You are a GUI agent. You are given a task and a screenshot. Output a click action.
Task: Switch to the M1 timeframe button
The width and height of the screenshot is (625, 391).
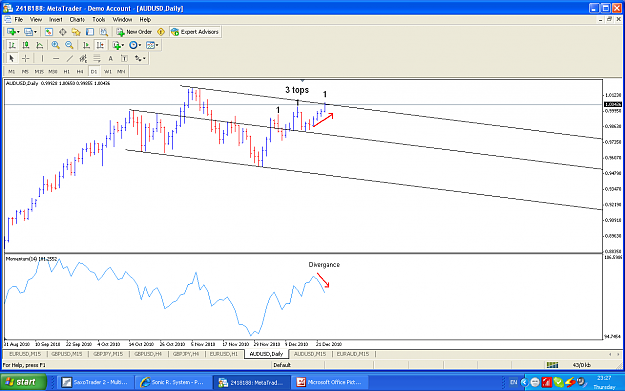(12, 72)
